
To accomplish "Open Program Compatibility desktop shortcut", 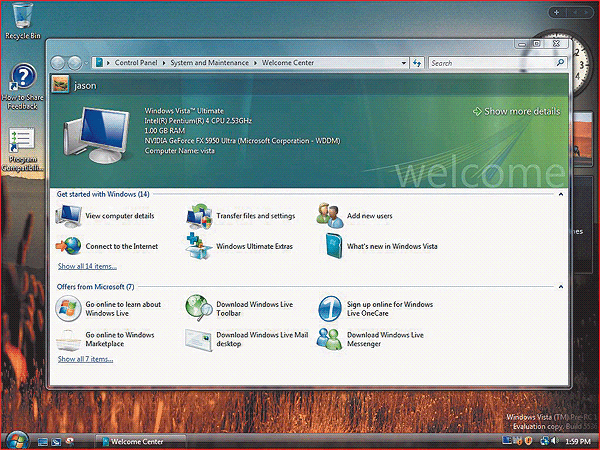I will (22, 149).
